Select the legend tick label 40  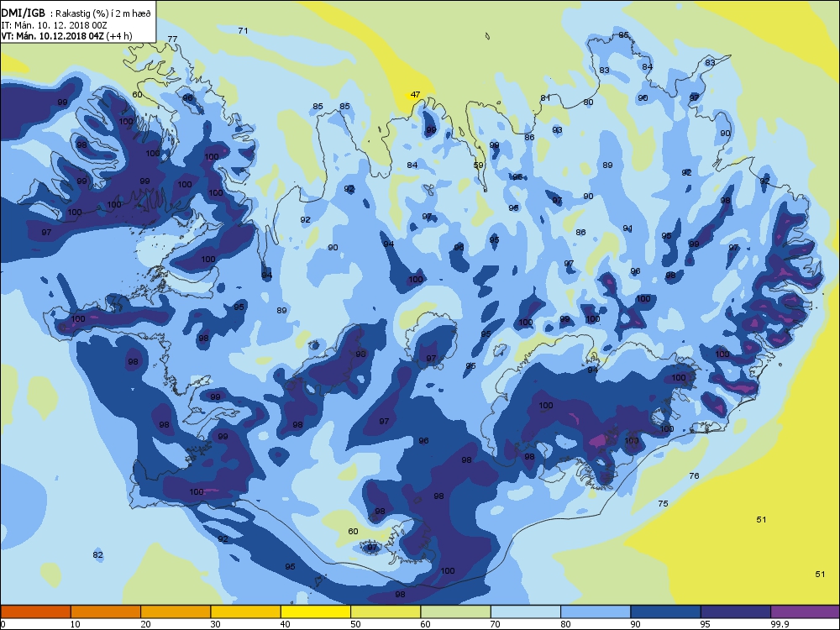[286, 624]
